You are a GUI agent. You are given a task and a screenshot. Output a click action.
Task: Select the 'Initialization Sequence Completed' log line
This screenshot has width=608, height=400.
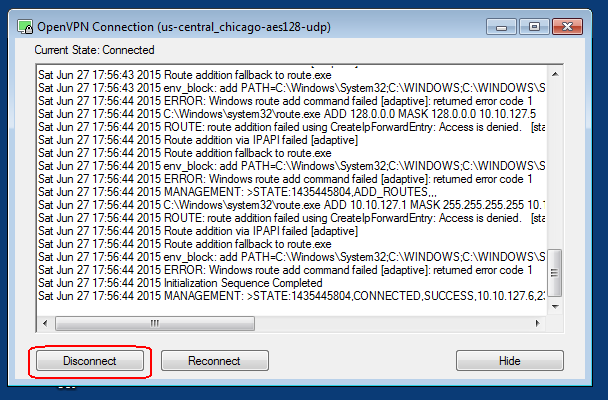click(180, 283)
